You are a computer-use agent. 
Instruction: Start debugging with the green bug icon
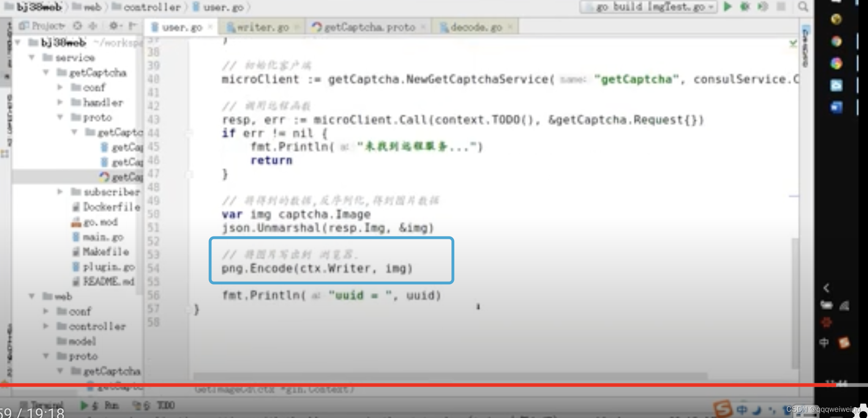pos(745,7)
